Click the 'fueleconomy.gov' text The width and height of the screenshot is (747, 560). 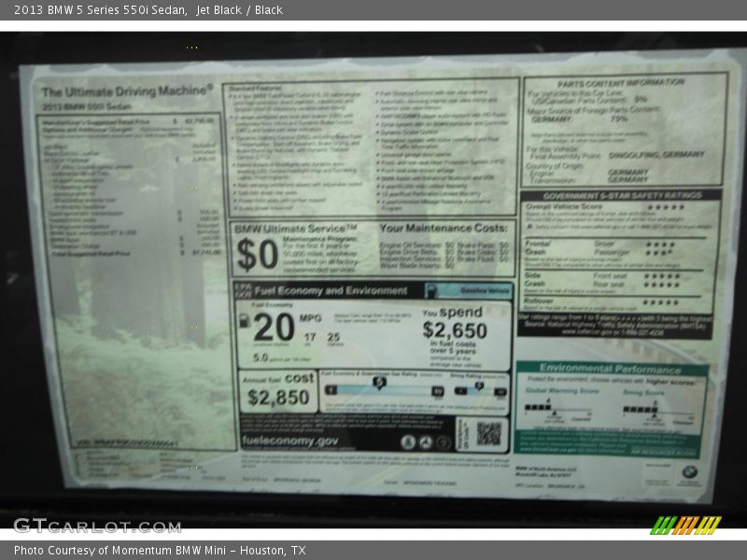tap(290, 441)
